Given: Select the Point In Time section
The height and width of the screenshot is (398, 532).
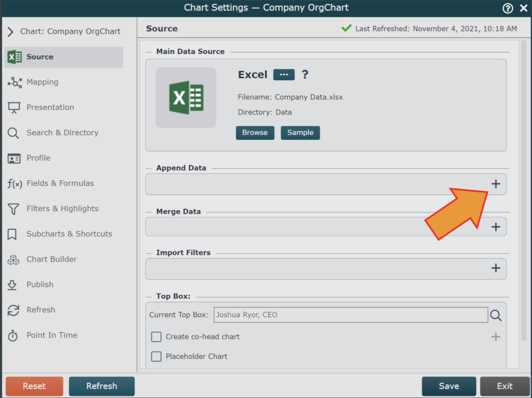Looking at the screenshot, I should click(x=52, y=335).
